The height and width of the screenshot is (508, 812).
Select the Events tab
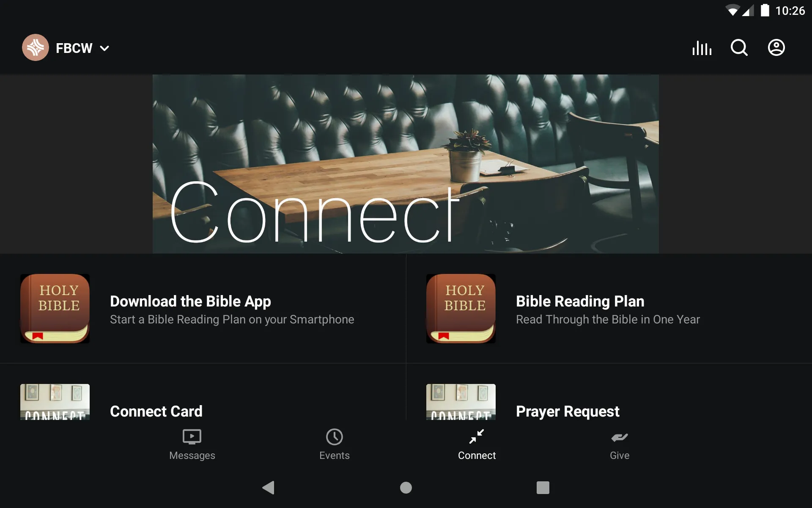tap(334, 444)
